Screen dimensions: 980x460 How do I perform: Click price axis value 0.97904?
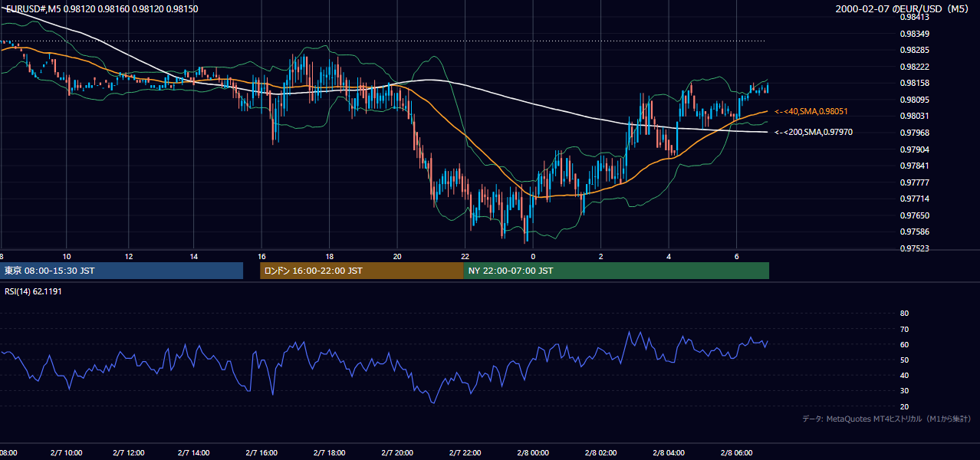(x=914, y=149)
